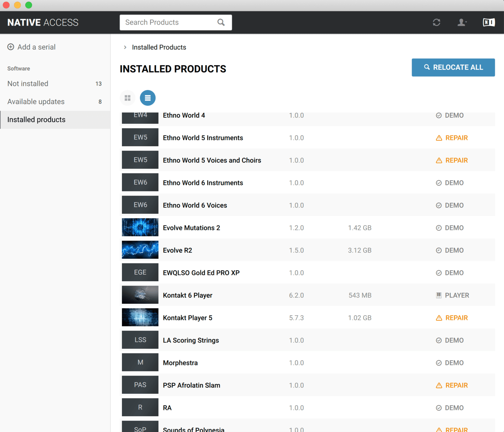Click version 5.7.3 of Kontakt Player 5

[296, 318]
